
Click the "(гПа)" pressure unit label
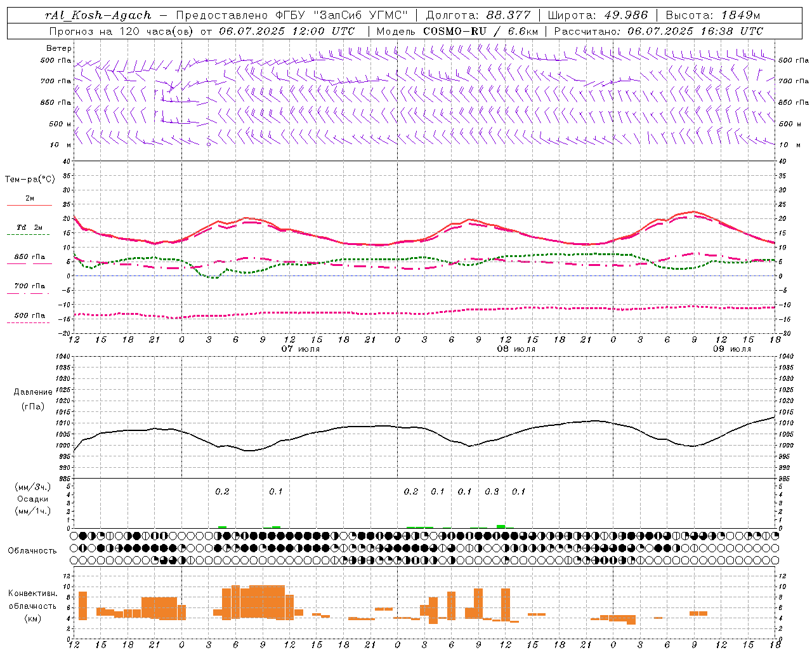tap(32, 407)
